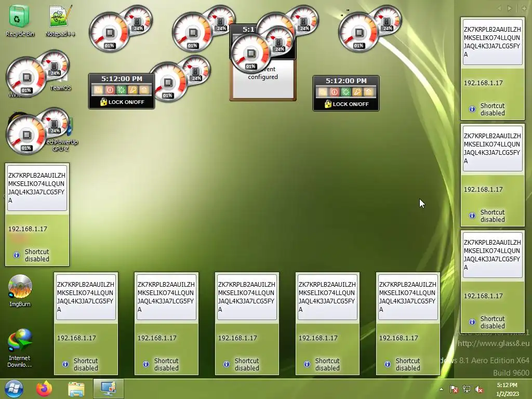Show the previous sidebar gadget page
The height and width of the screenshot is (399, 532).
499,8
